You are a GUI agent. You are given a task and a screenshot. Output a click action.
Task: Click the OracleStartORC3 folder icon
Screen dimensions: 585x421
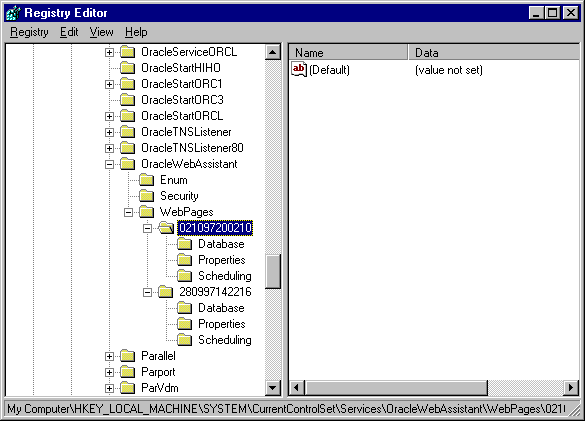pyautogui.click(x=128, y=100)
